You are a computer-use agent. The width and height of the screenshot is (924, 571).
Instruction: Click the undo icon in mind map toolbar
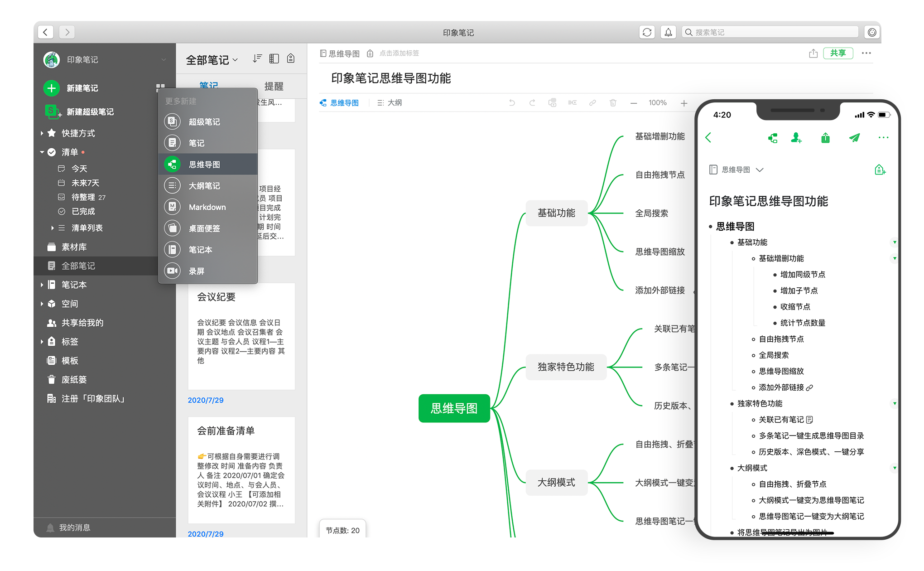(512, 103)
